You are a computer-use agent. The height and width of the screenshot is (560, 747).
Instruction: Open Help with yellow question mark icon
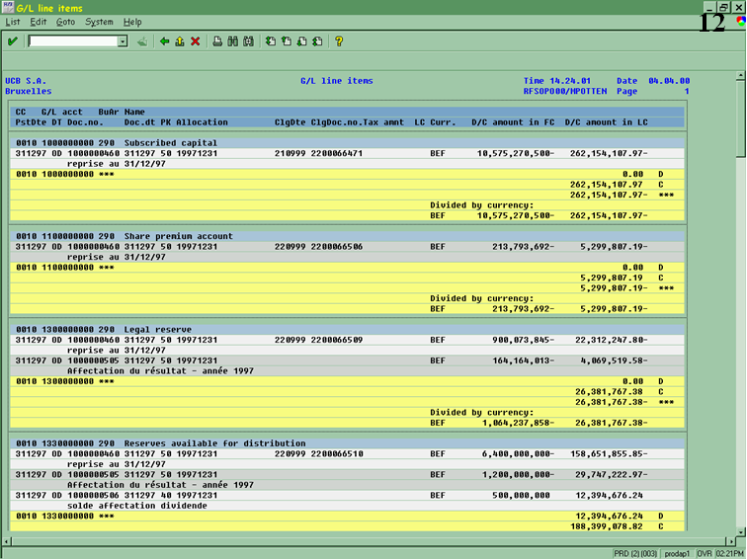pyautogui.click(x=339, y=41)
